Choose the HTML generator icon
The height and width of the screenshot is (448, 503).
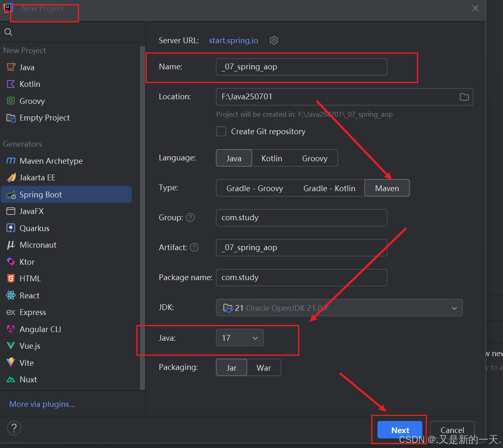(11, 278)
